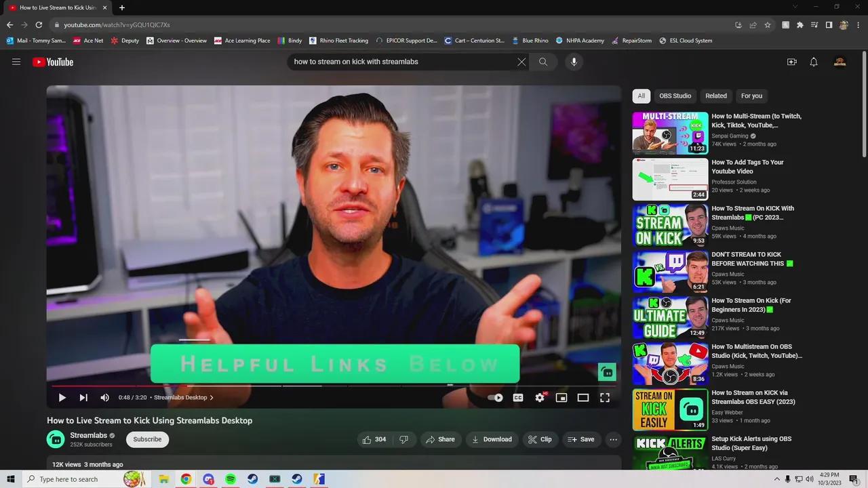Go back in the browser
The height and width of the screenshot is (488, 868).
pyautogui.click(x=9, y=25)
